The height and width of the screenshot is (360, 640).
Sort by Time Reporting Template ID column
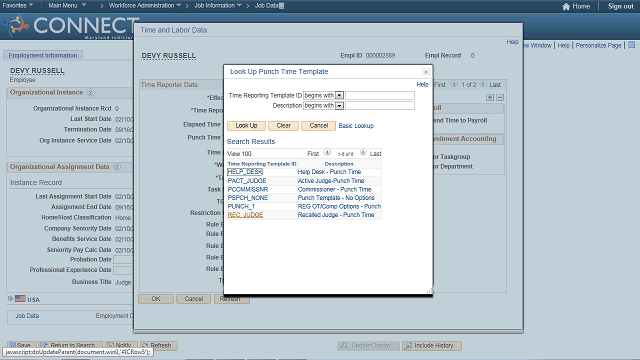click(262, 164)
